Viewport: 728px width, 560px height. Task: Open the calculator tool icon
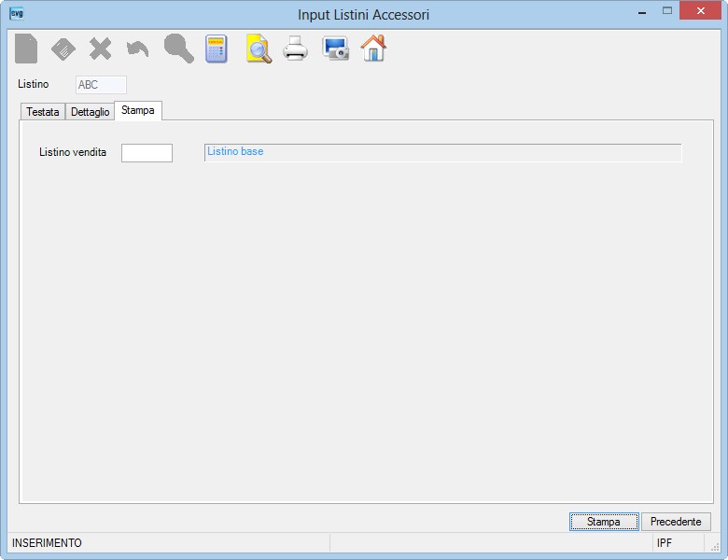point(217,49)
